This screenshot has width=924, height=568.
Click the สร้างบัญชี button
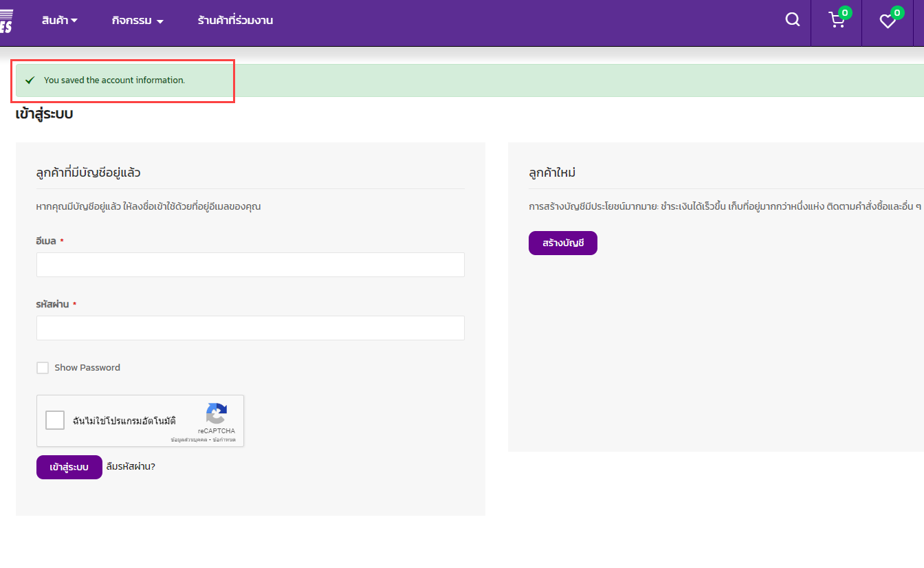click(562, 243)
